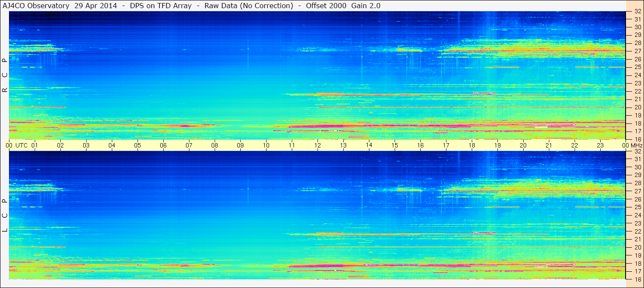Click the 18 MHz tick in RCP panel
Screen dimensions: 644x288
(x=637, y=123)
